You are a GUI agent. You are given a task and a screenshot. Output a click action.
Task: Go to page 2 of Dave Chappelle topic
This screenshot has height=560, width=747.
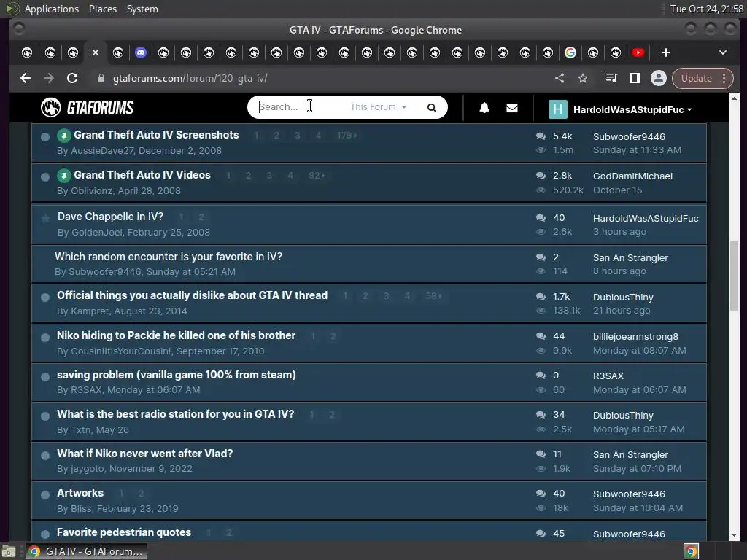201,217
